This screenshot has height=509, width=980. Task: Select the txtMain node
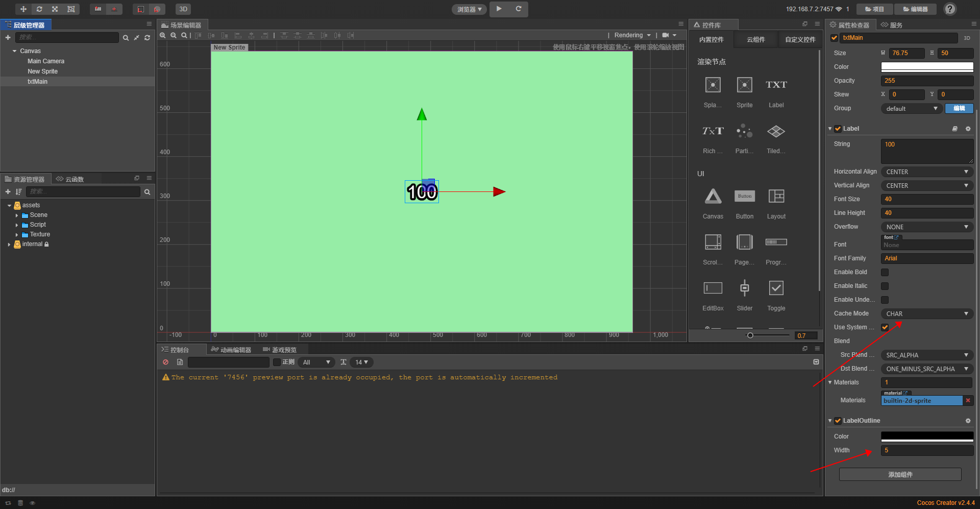click(x=37, y=82)
